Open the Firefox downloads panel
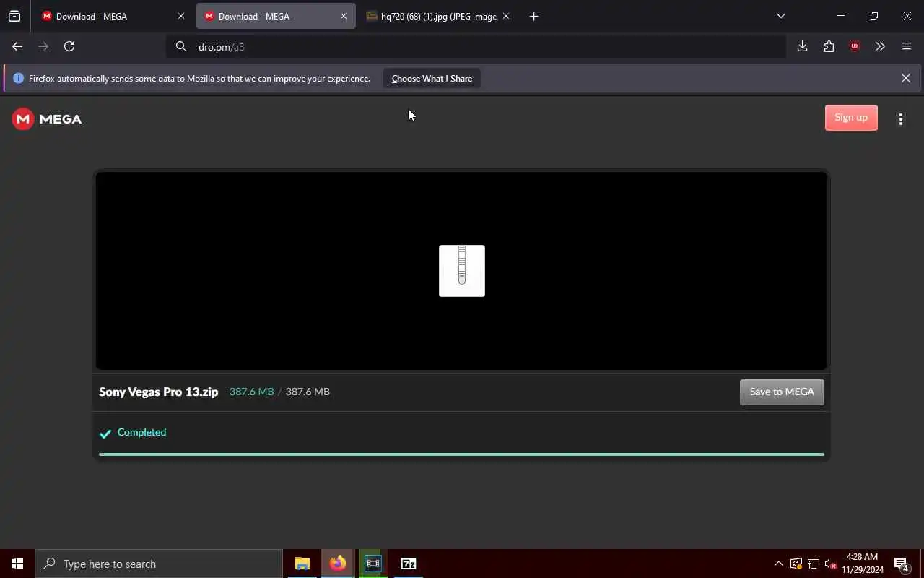924x578 pixels. pyautogui.click(x=802, y=46)
